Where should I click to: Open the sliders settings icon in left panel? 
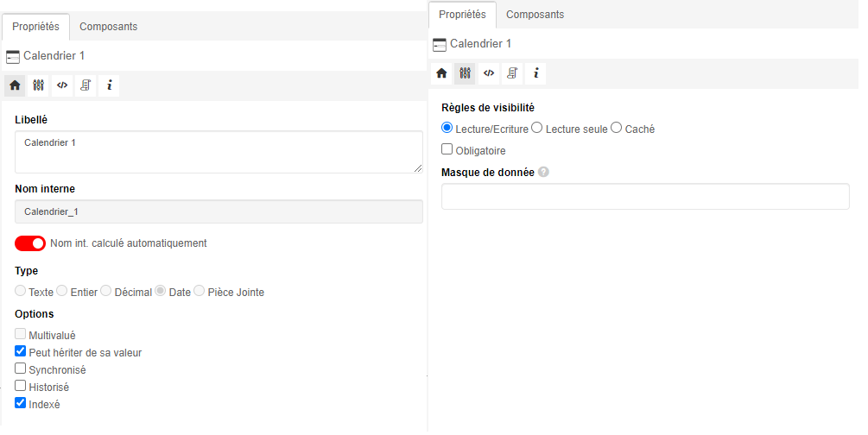click(38, 85)
